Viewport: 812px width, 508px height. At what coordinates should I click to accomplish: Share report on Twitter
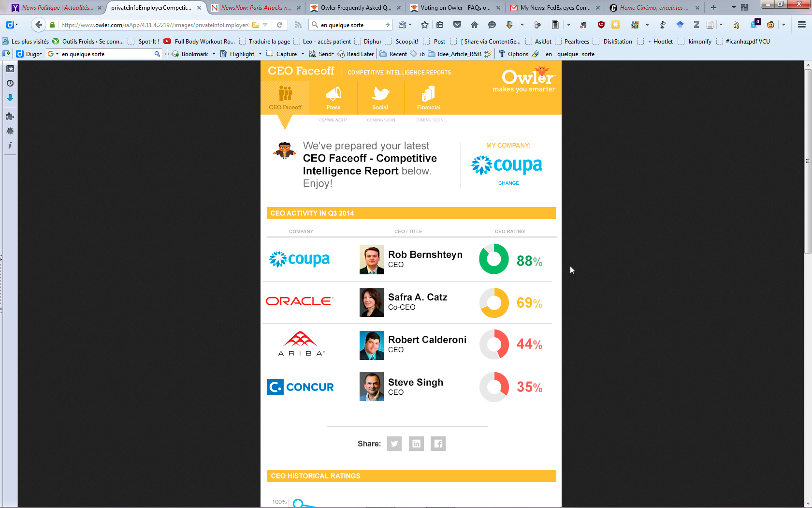[x=394, y=444]
